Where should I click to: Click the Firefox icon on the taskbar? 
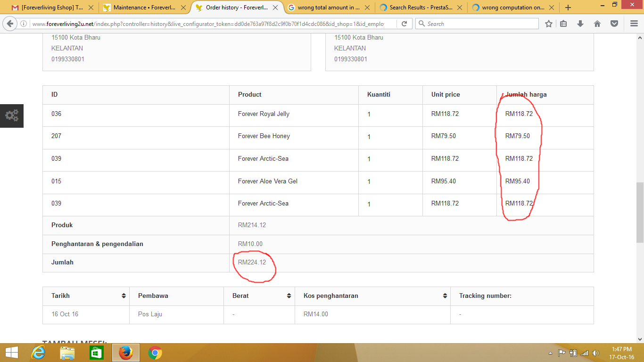pos(126,353)
